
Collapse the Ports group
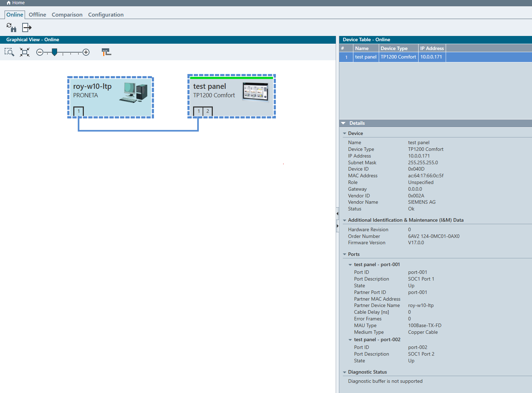click(x=345, y=254)
